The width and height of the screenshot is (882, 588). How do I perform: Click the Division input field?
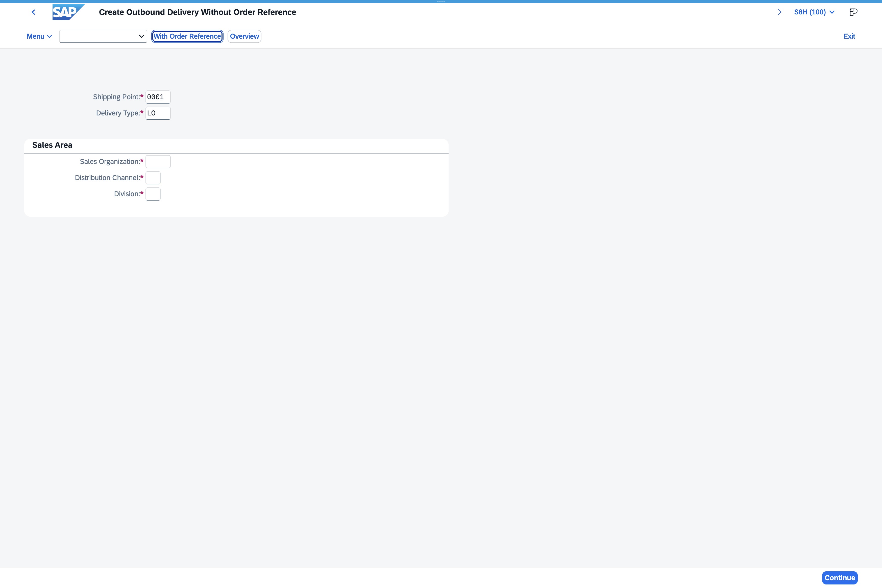pyautogui.click(x=153, y=194)
